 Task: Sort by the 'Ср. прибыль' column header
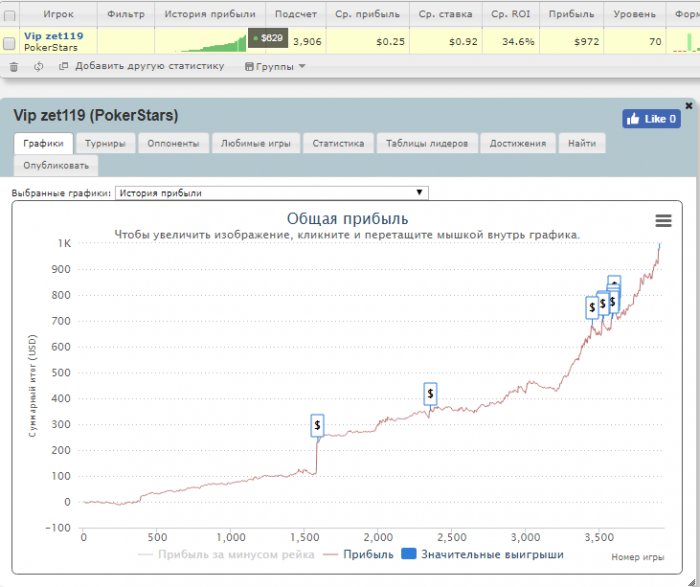click(367, 14)
